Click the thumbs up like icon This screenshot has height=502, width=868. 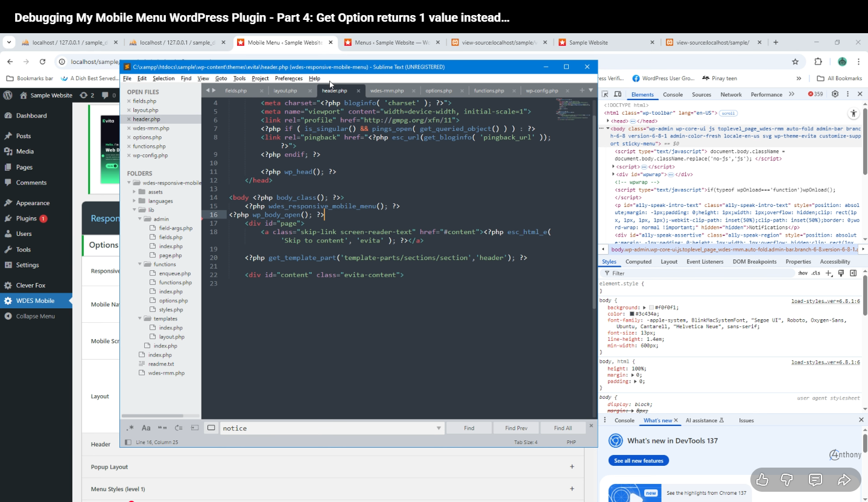coord(762,480)
